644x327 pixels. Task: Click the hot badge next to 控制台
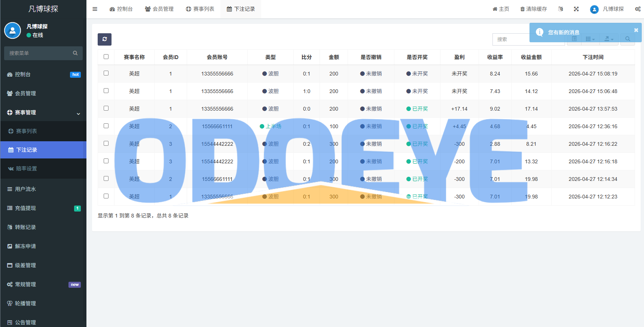pyautogui.click(x=75, y=75)
